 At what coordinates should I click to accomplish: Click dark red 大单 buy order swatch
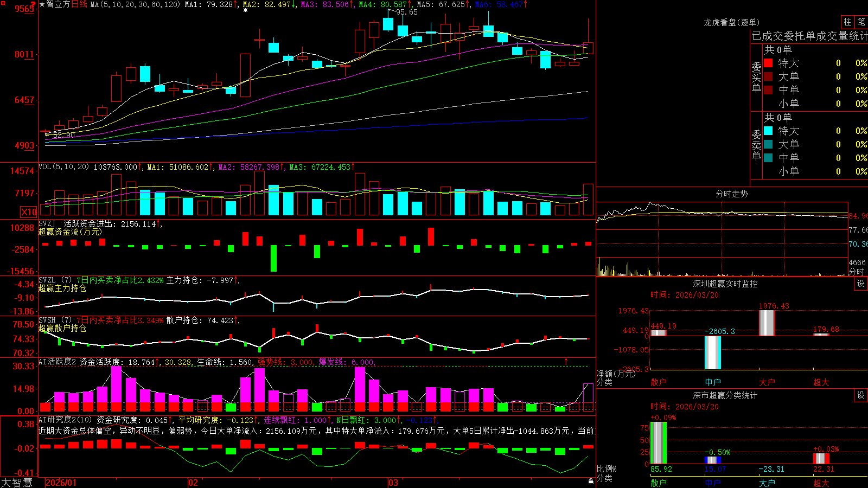point(768,76)
